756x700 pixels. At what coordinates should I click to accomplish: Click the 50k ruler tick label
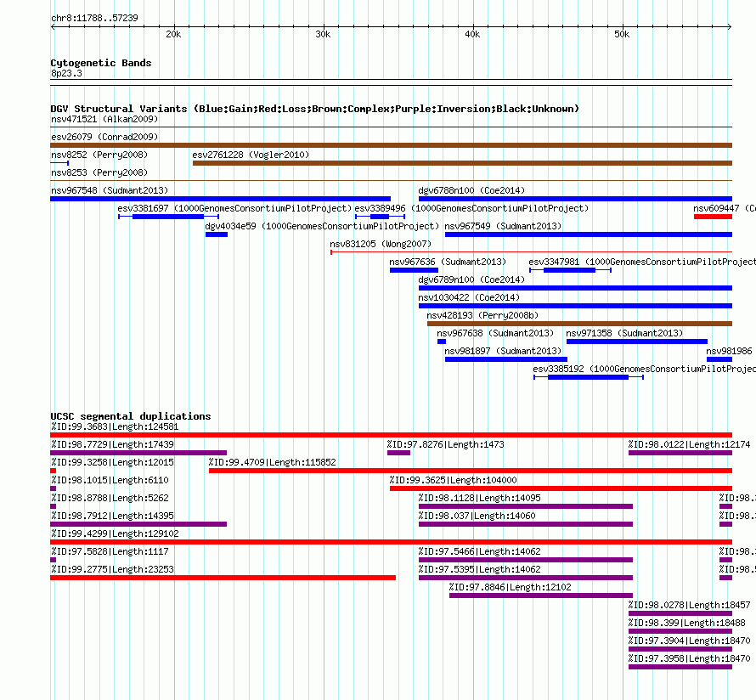622,34
